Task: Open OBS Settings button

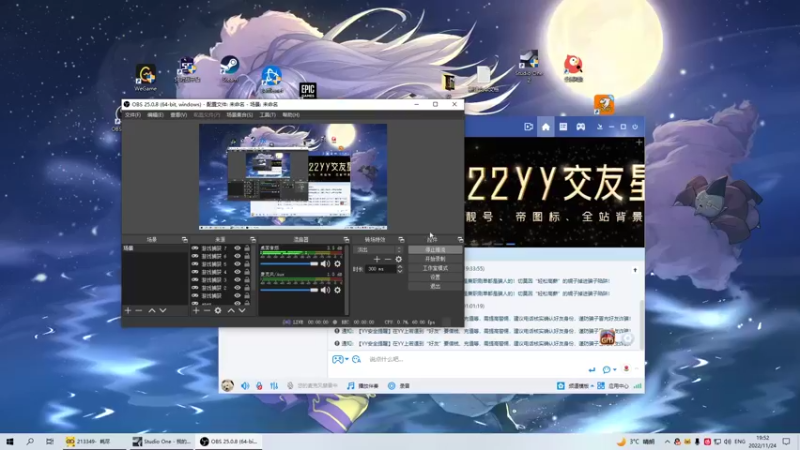Action: 435,277
